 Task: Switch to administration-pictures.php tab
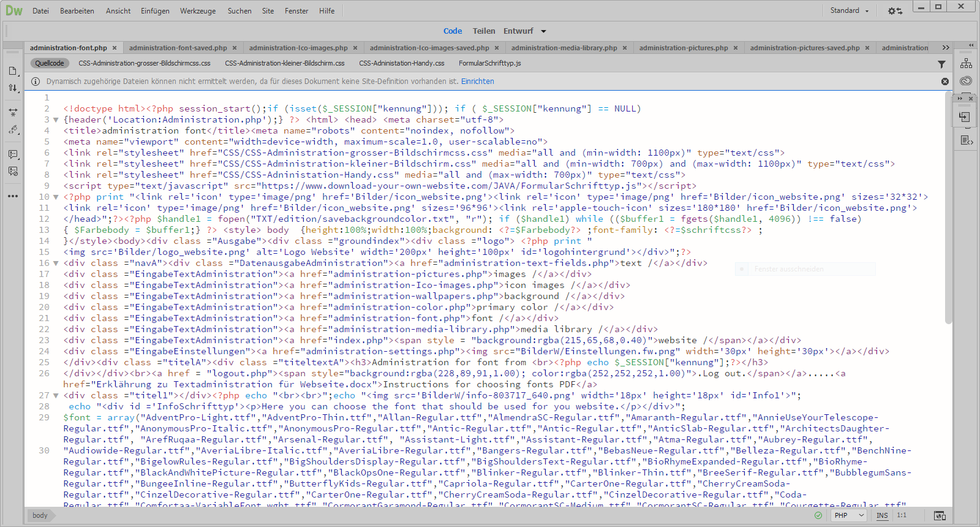684,48
